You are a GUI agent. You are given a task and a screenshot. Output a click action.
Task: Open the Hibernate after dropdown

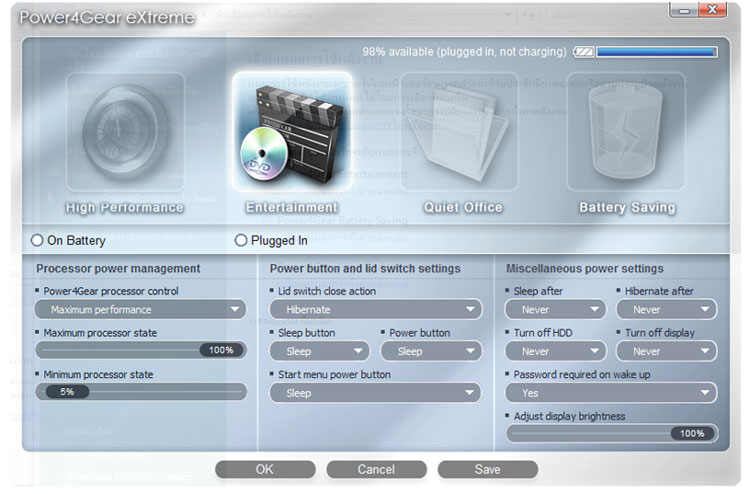tap(667, 309)
